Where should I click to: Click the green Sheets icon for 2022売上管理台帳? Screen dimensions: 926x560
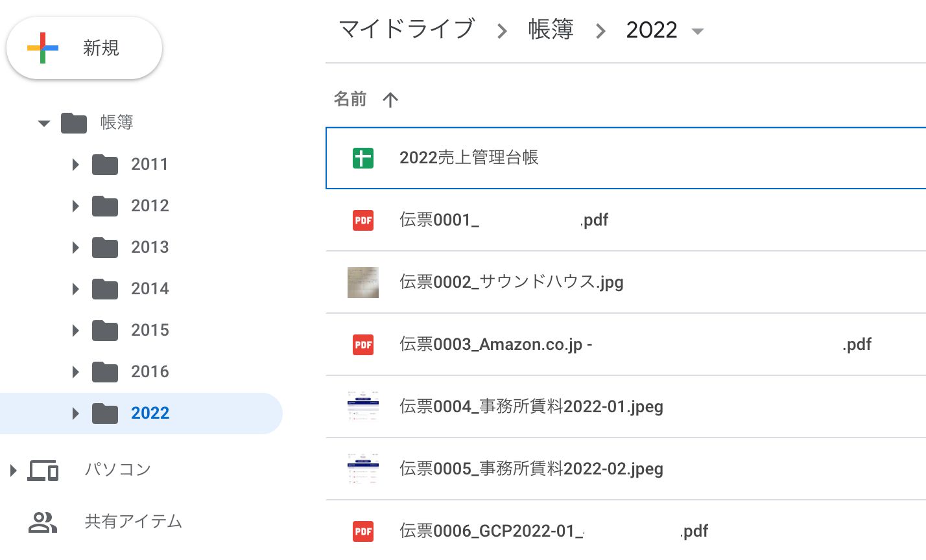(363, 157)
